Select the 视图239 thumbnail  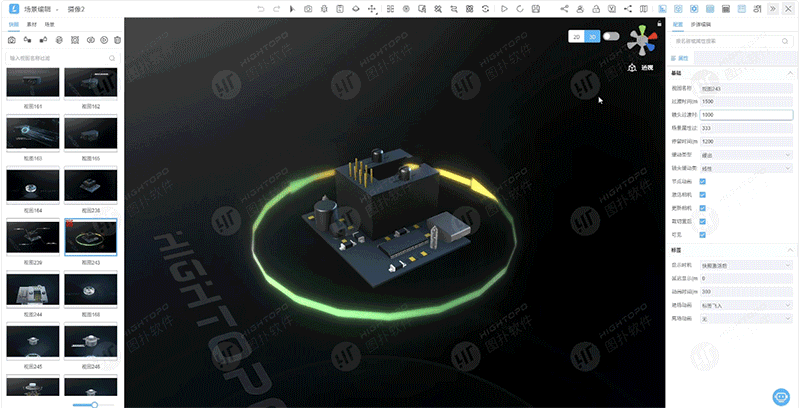33,237
